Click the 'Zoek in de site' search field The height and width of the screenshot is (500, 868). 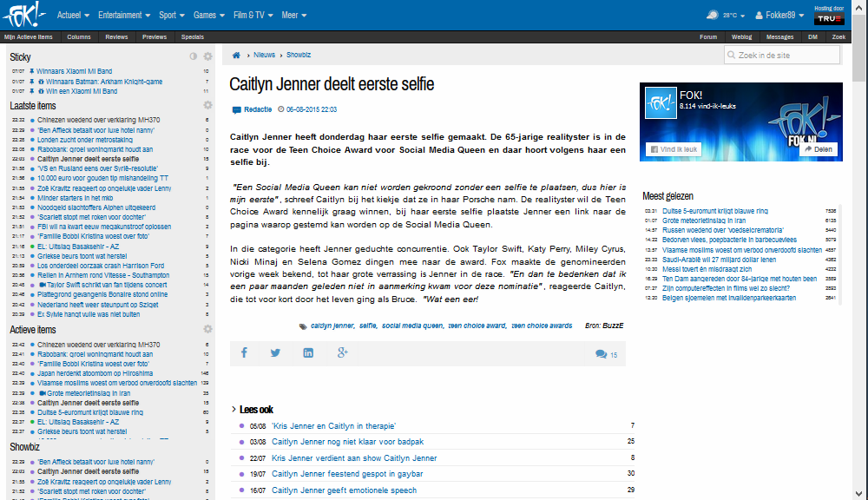tap(782, 55)
